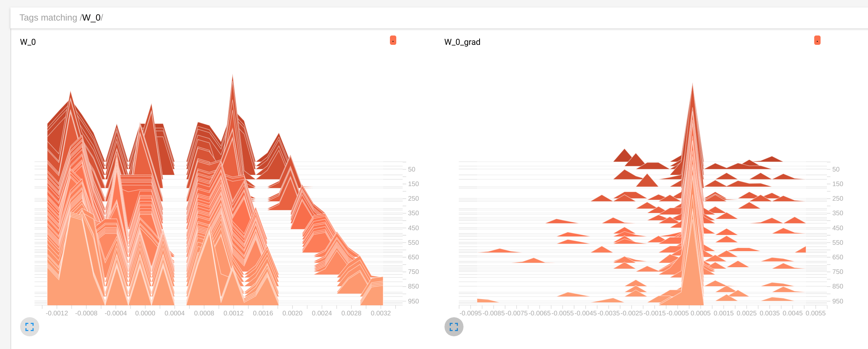Click the 0.0032 x-axis label under W_0
868x349 pixels.
click(381, 313)
